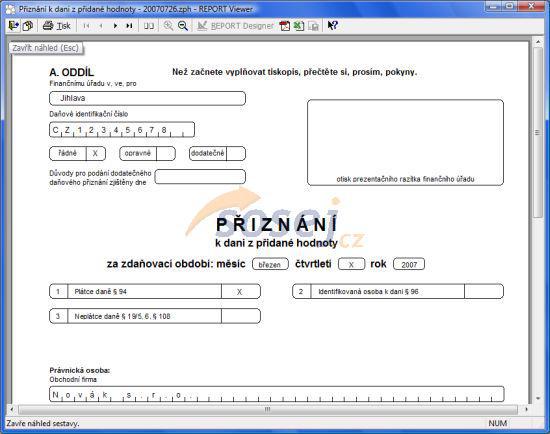The width and height of the screenshot is (550, 434).
Task: Click the 'Právnická osoba:' label
Action: point(80,370)
